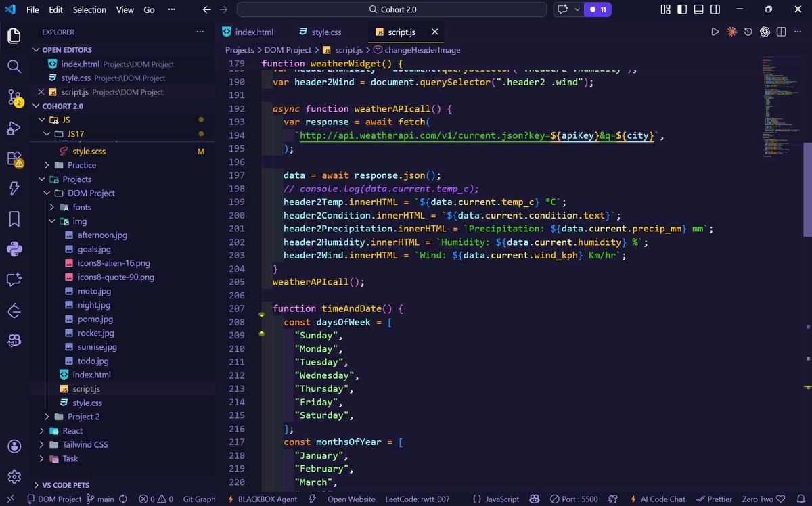Open the Selection menu
The width and height of the screenshot is (812, 506).
pos(89,9)
